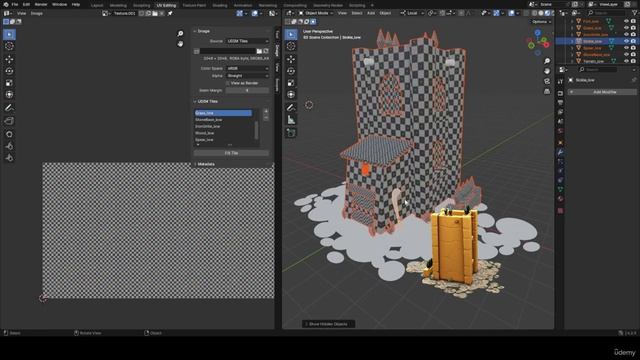Select the Select Box tool in UV editor
This screenshot has width=640, height=360.
point(9,34)
